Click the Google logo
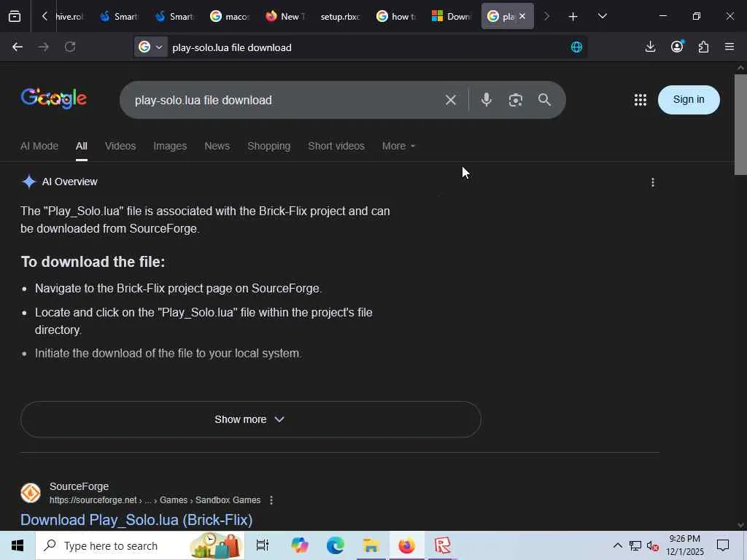This screenshot has height=560, width=747. [53, 98]
